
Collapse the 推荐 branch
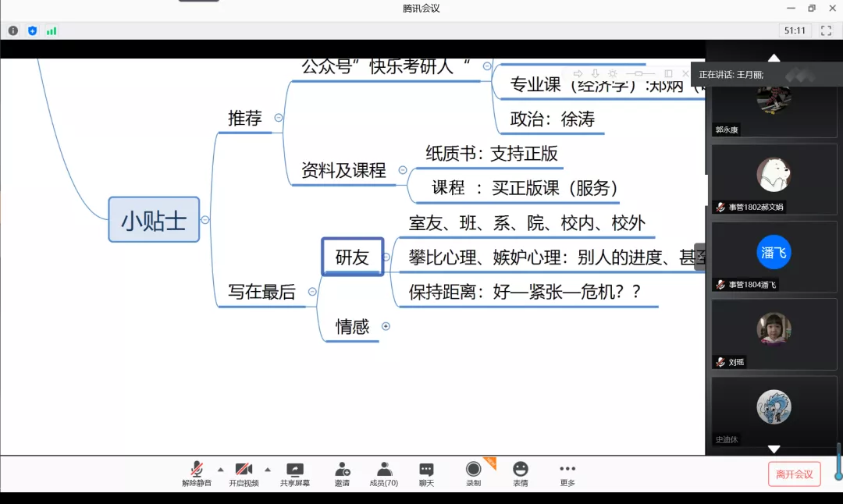pos(279,118)
